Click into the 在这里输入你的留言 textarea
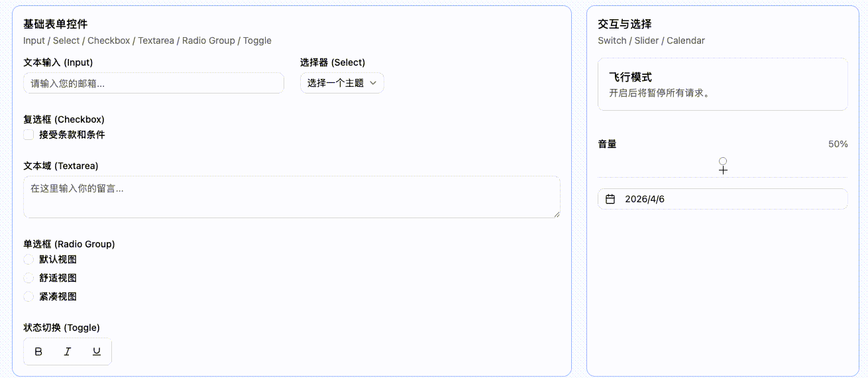This screenshot has width=868, height=378. [292, 197]
